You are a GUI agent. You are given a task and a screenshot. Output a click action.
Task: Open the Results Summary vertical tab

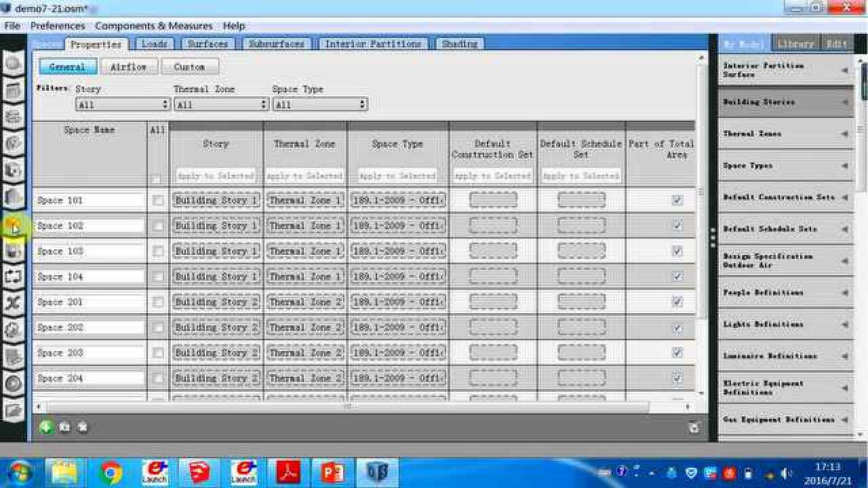tap(14, 410)
